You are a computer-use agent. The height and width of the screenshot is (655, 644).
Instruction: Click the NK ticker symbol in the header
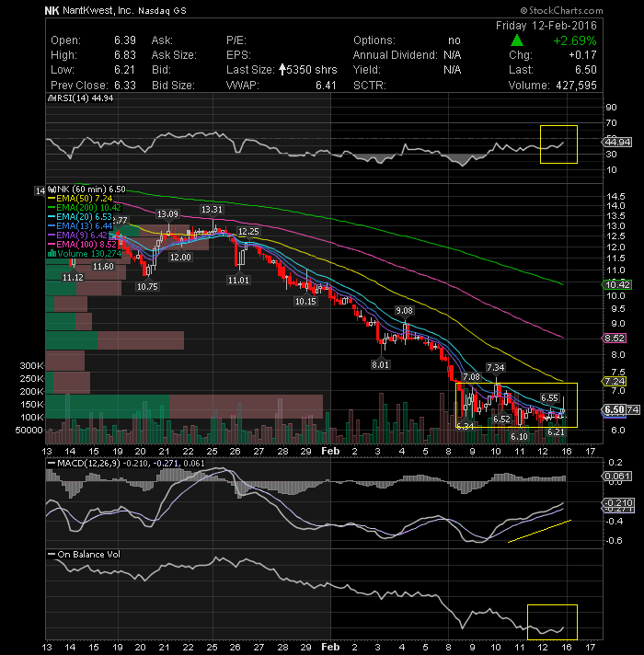coord(52,10)
